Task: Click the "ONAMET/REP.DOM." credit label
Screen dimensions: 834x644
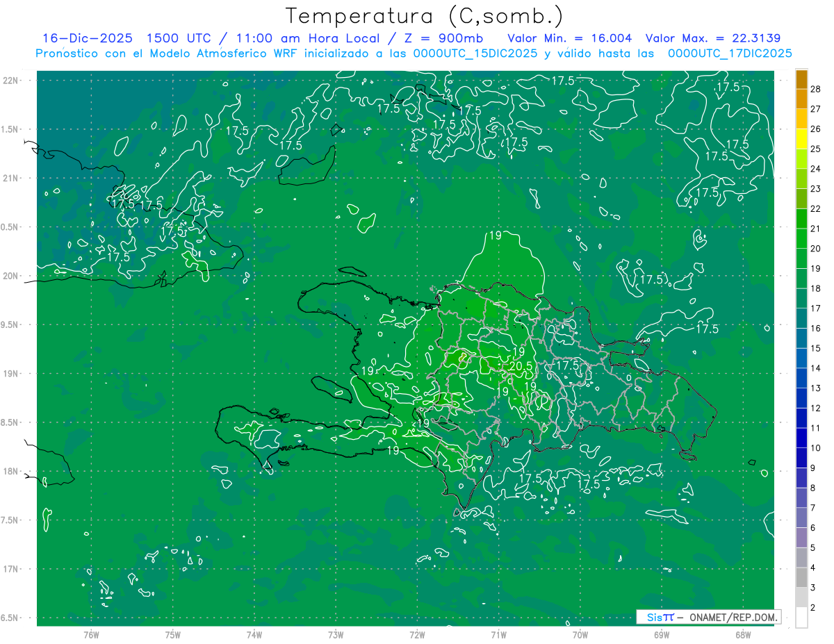Action: coord(733,617)
